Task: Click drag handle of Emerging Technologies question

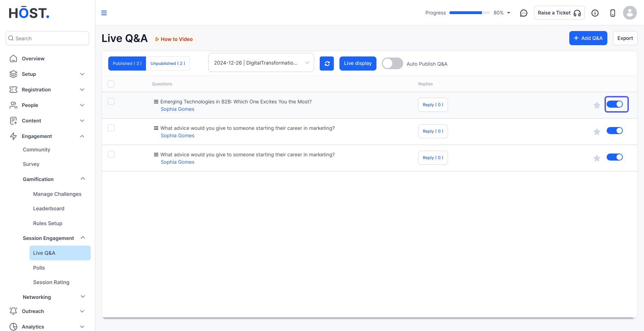Action: (x=156, y=102)
